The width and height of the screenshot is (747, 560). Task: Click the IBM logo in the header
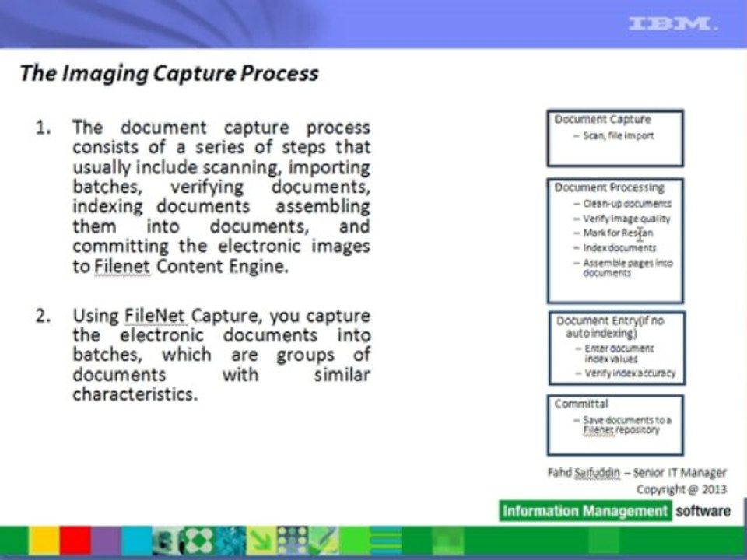tap(672, 24)
